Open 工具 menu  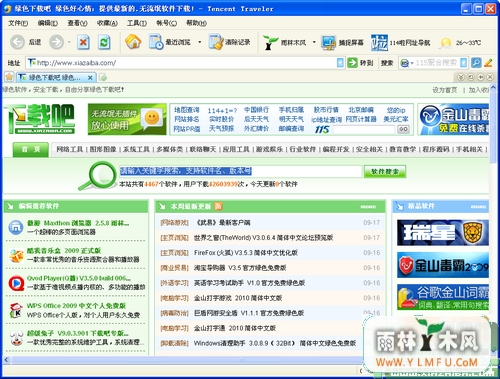(137, 23)
